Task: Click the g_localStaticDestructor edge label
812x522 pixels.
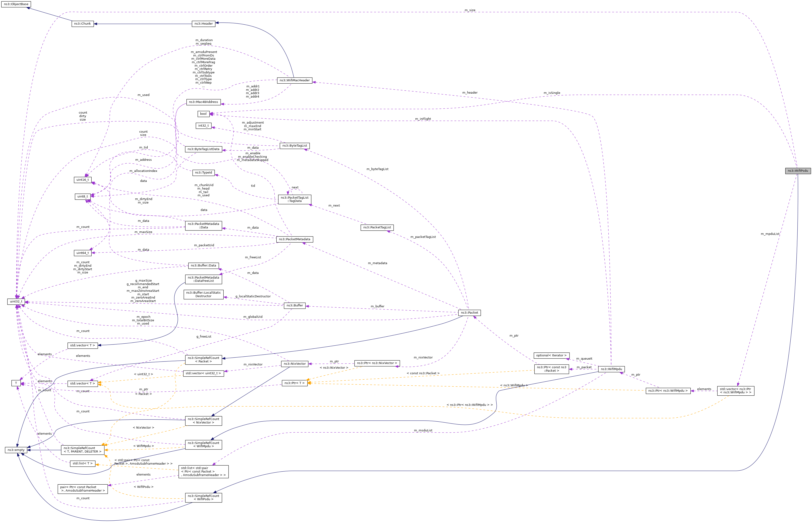Action: (x=253, y=297)
